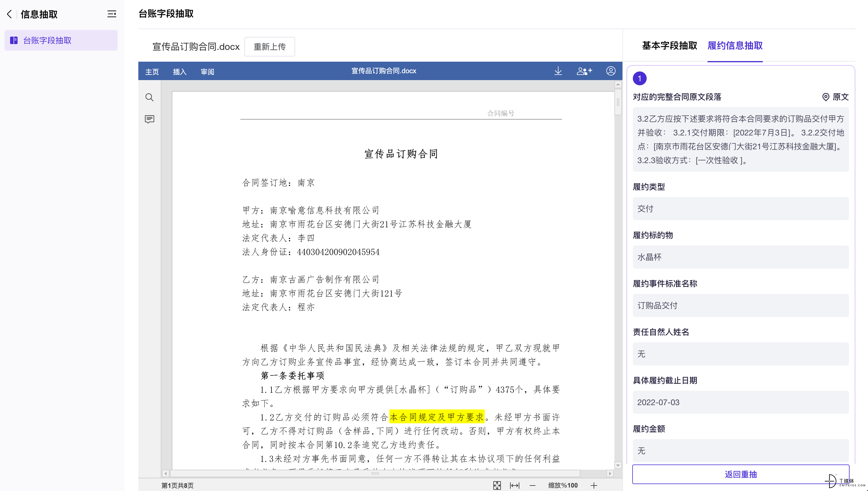Click the highlighted text 本合同规定及甲方要求
Viewport: 868px width, 491px height.
437,417
